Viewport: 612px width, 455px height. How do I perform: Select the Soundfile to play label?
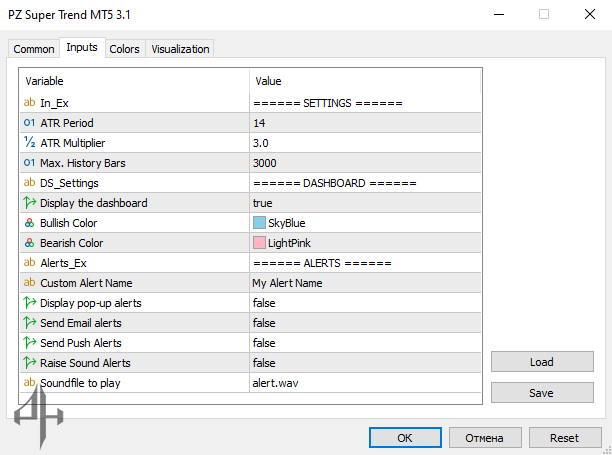click(80, 383)
